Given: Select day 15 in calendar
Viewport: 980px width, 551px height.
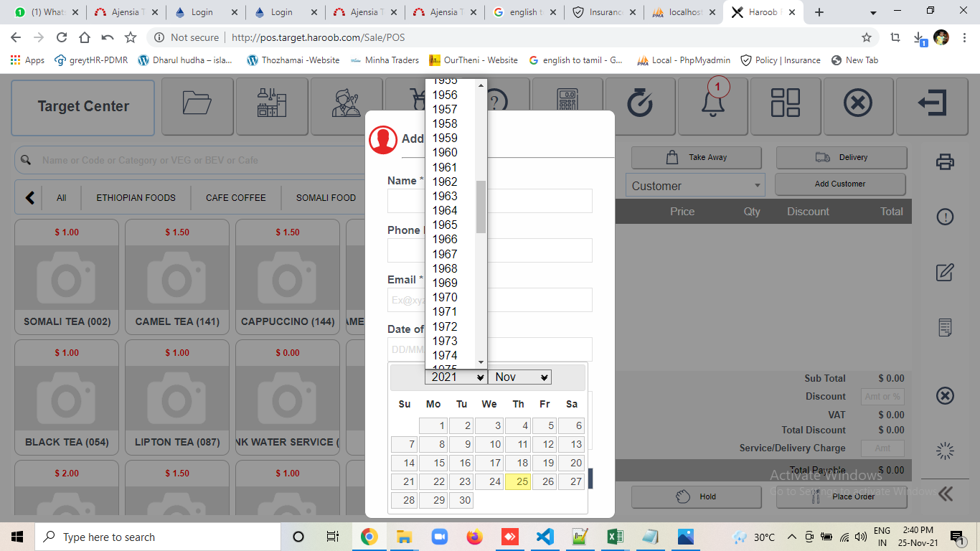Looking at the screenshot, I should (x=434, y=463).
